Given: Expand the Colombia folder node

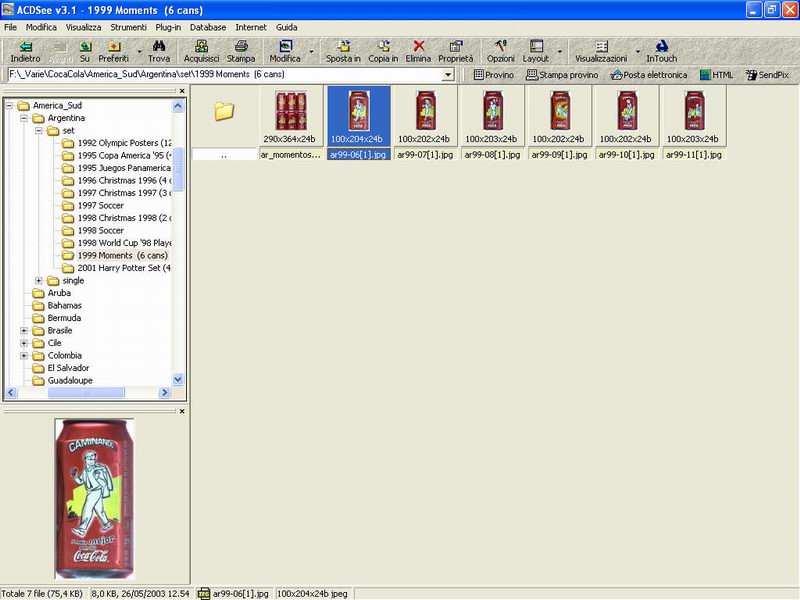Looking at the screenshot, I should pos(23,356).
